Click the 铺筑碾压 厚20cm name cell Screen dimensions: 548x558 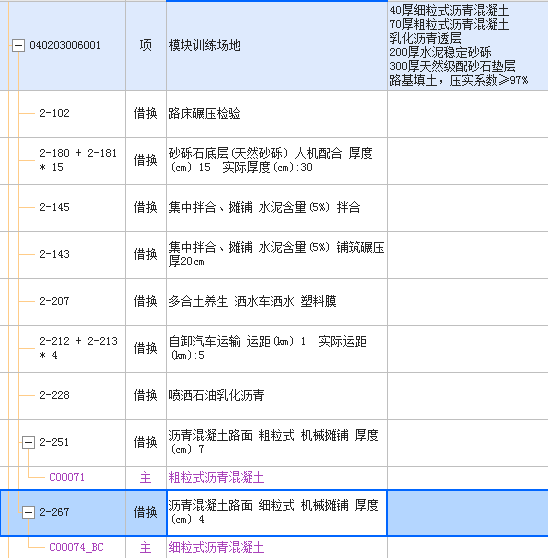click(277, 255)
